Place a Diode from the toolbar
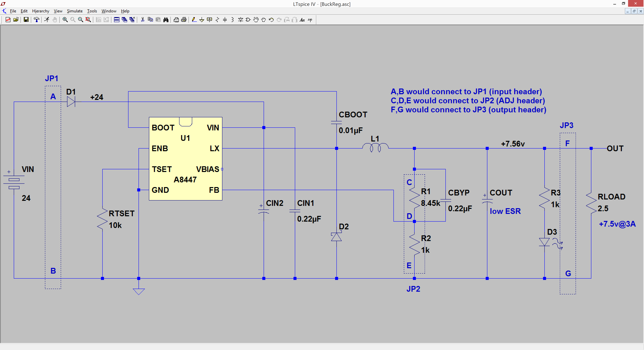Screen dimensions: 644x350 point(240,20)
